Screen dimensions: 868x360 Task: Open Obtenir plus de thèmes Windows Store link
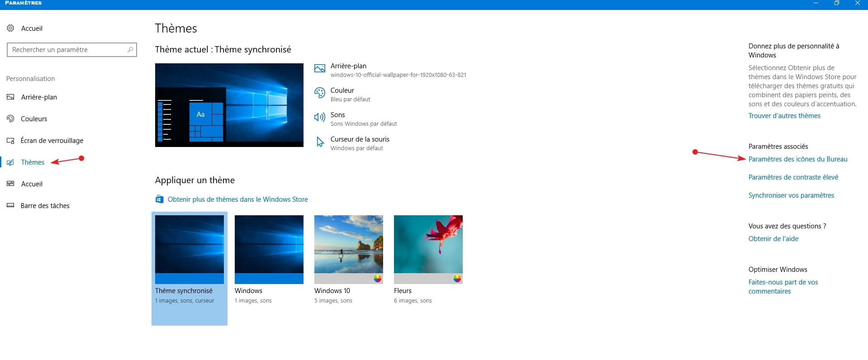238,199
